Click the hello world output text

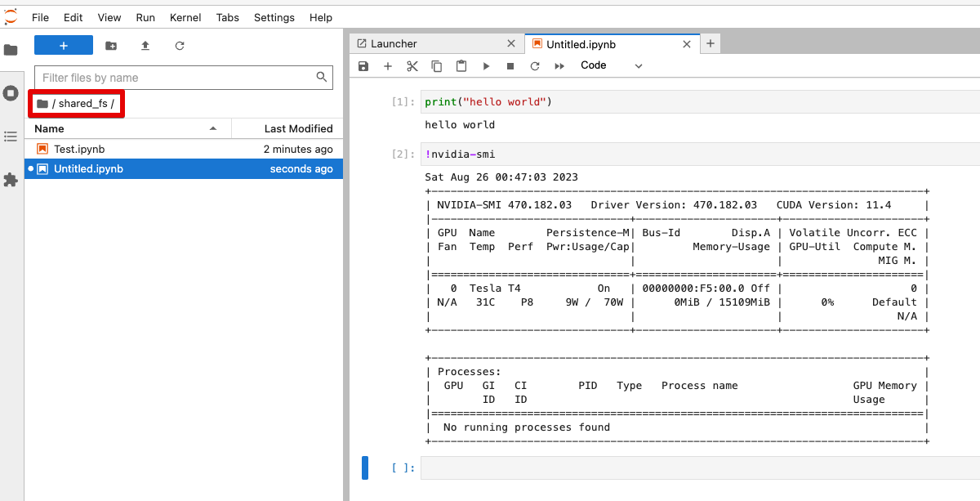click(x=460, y=125)
